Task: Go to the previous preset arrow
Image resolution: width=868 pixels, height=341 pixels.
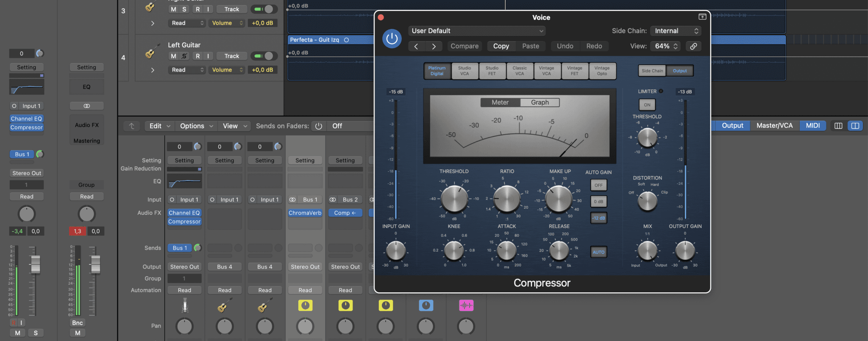Action: 416,46
